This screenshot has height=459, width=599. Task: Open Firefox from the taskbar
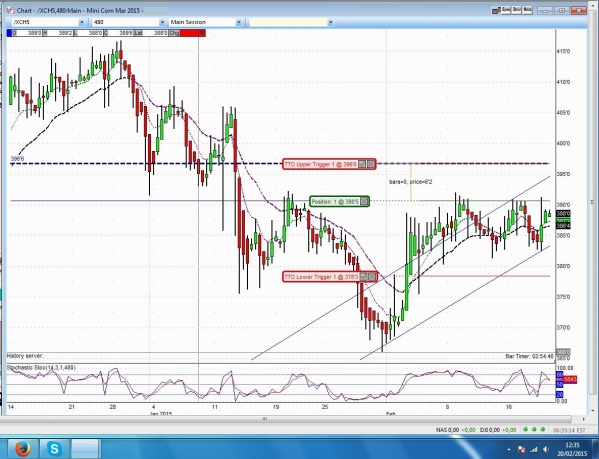23,448
